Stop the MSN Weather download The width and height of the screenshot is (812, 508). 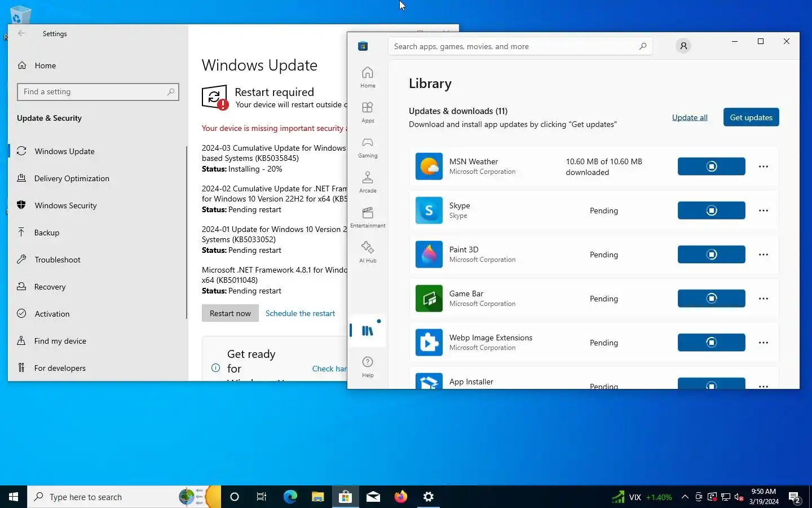click(x=712, y=167)
